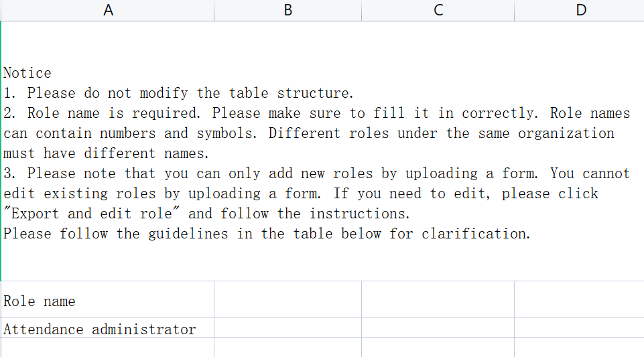Click column C cell below Attendance administrator row
Viewport: 644px width, 357px height.
point(438,348)
